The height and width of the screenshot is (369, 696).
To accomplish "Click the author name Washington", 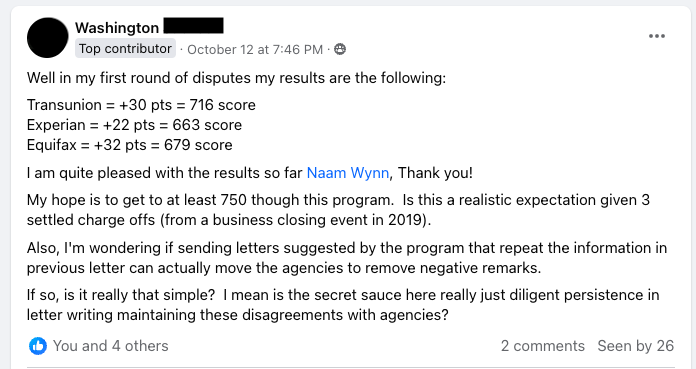I will tap(117, 28).
